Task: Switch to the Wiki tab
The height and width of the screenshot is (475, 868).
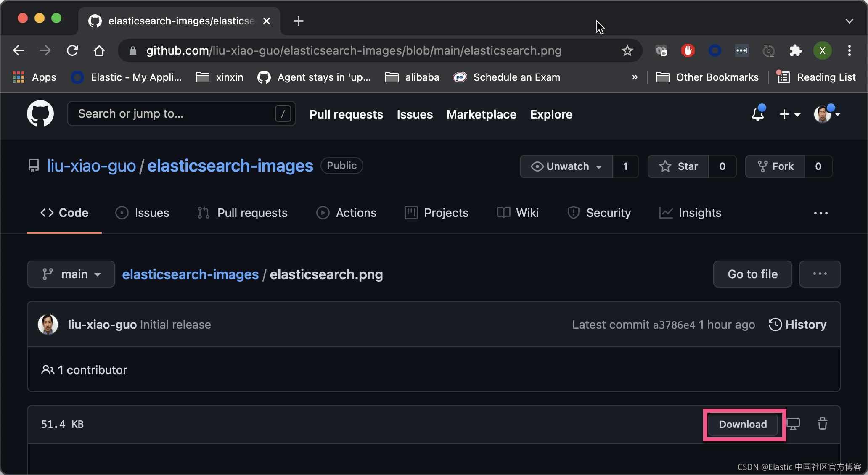Action: [x=518, y=213]
